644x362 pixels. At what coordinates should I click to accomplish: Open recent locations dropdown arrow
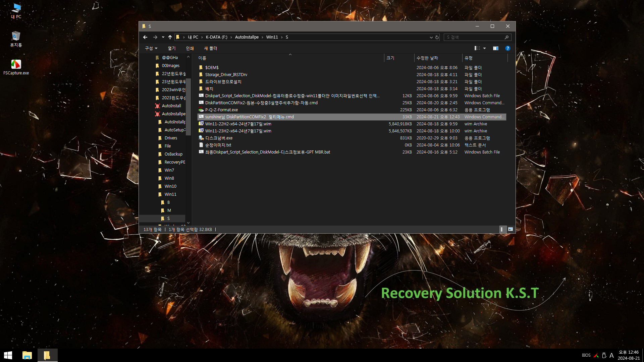click(163, 37)
